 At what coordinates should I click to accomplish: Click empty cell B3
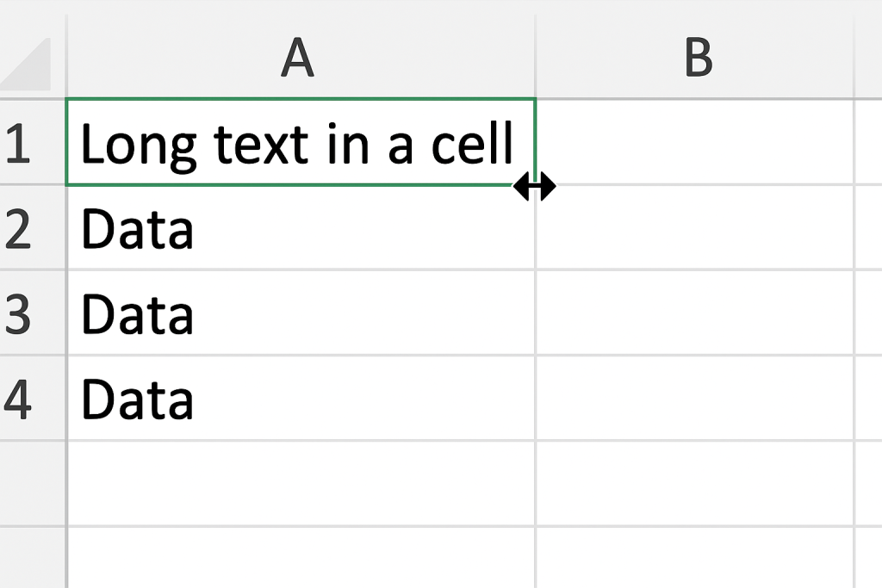(694, 313)
